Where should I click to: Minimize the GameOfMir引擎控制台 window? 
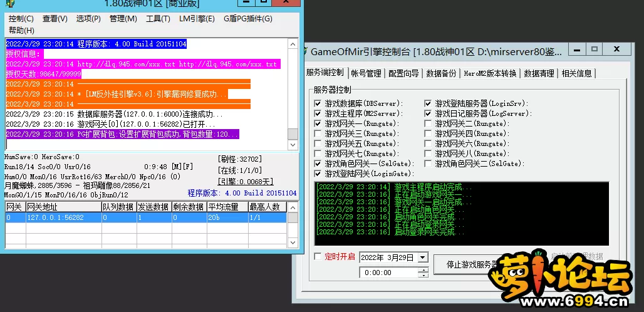pos(576,49)
